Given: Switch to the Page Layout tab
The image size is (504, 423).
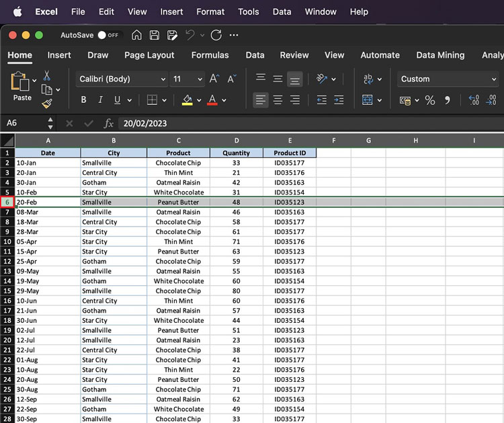Looking at the screenshot, I should [149, 55].
